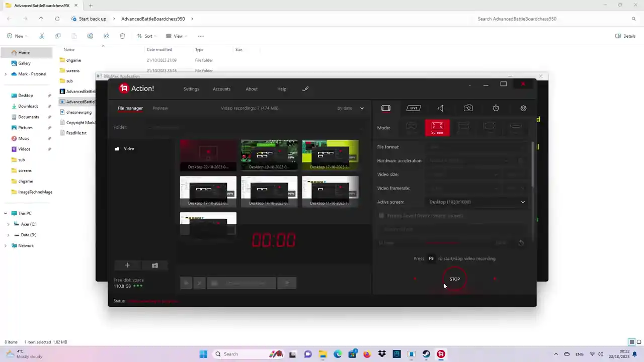Open the LIVE streaming tab icon
644x362 pixels.
point(414,108)
